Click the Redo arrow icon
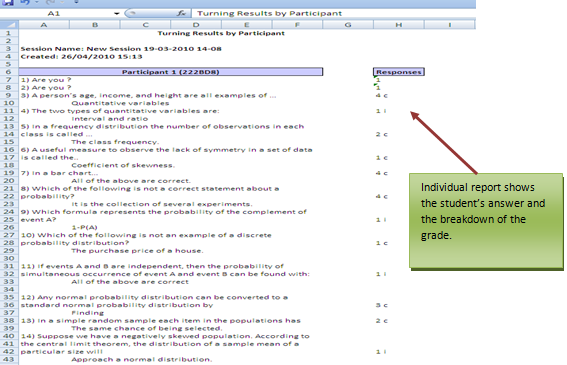 (50, 2)
